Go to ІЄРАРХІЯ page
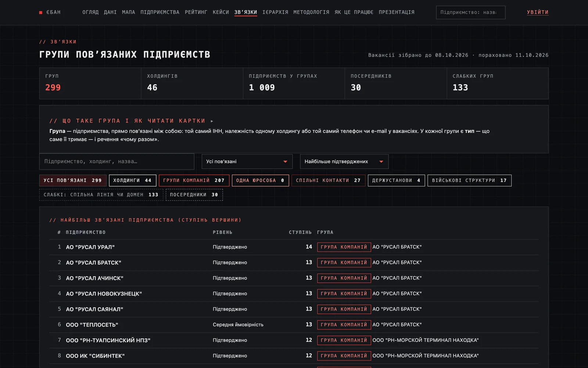This screenshot has width=588, height=368. point(275,12)
